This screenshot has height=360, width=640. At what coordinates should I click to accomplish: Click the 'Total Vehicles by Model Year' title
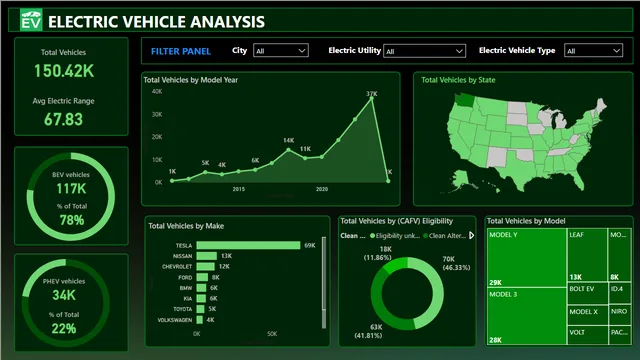(x=191, y=80)
